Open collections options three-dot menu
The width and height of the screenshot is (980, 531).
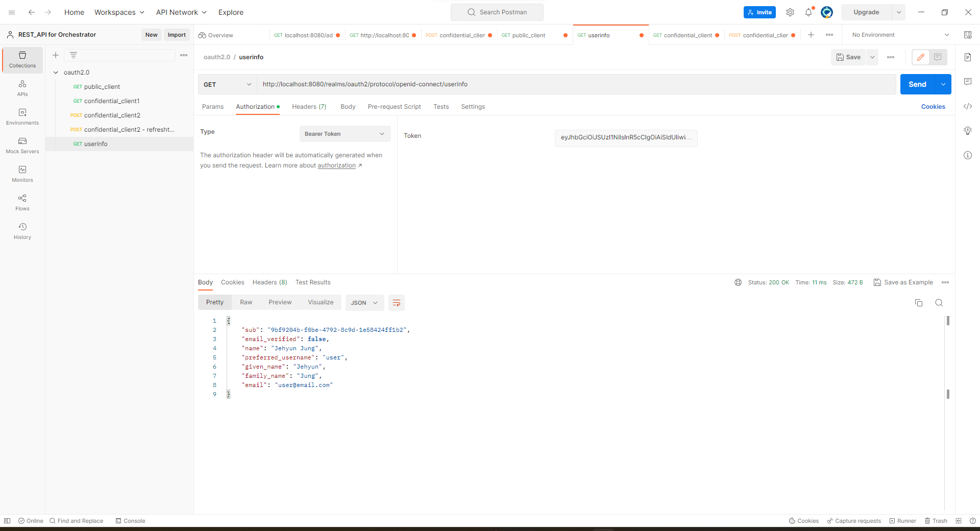coord(184,55)
